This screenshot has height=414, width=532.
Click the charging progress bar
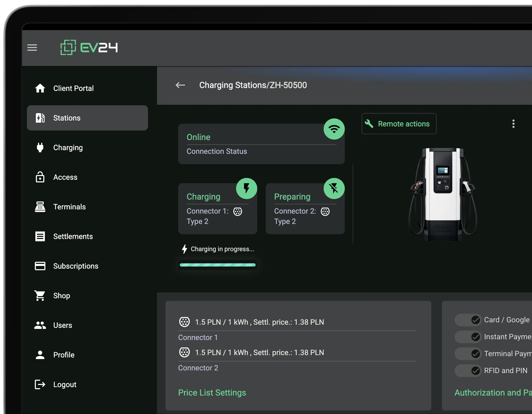pos(218,265)
